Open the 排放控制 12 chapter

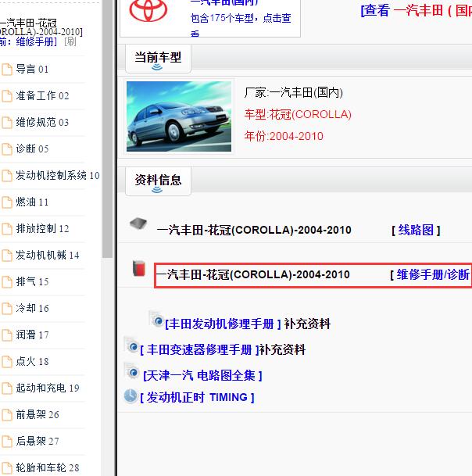pyautogui.click(x=42, y=229)
